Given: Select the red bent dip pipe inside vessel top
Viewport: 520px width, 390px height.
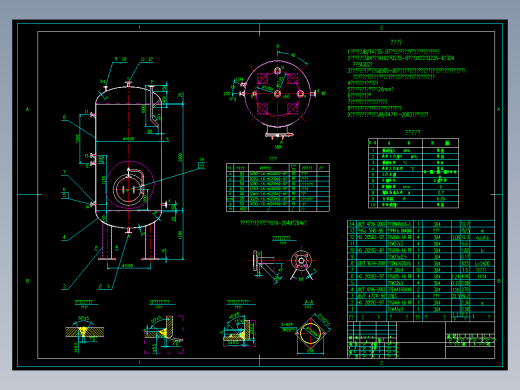Looking at the screenshot, I should pyautogui.click(x=154, y=106).
